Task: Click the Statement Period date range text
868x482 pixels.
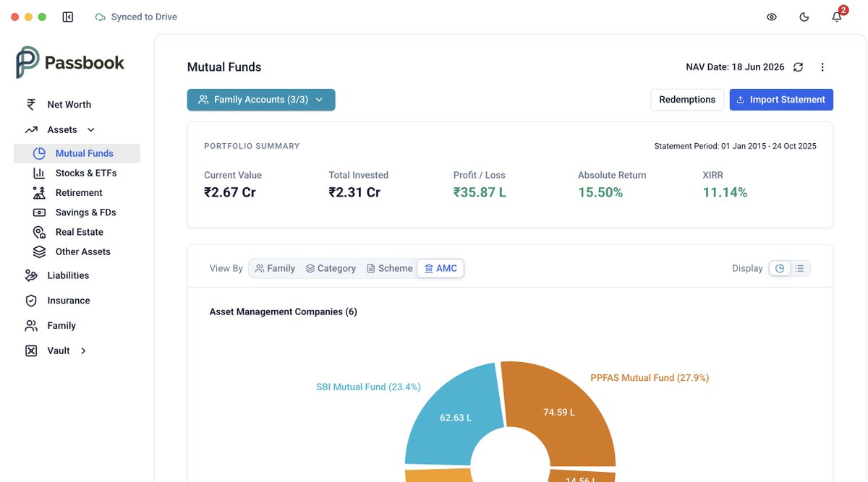Action: pos(735,146)
